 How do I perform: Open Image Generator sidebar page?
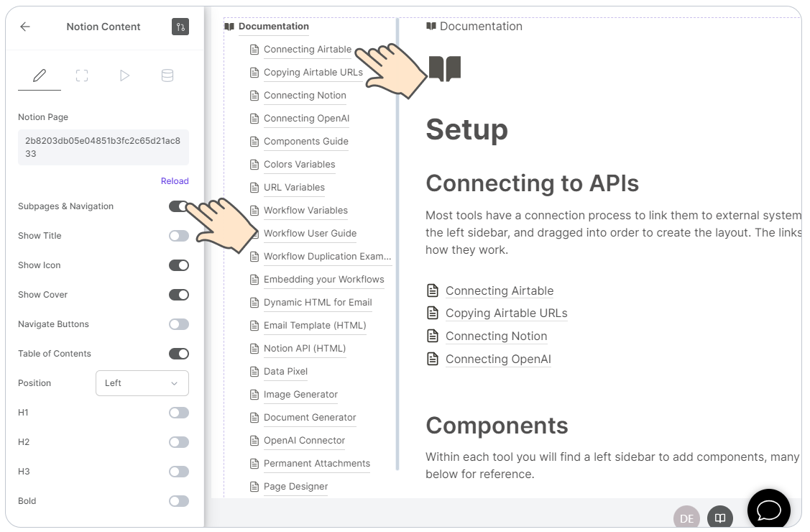300,394
